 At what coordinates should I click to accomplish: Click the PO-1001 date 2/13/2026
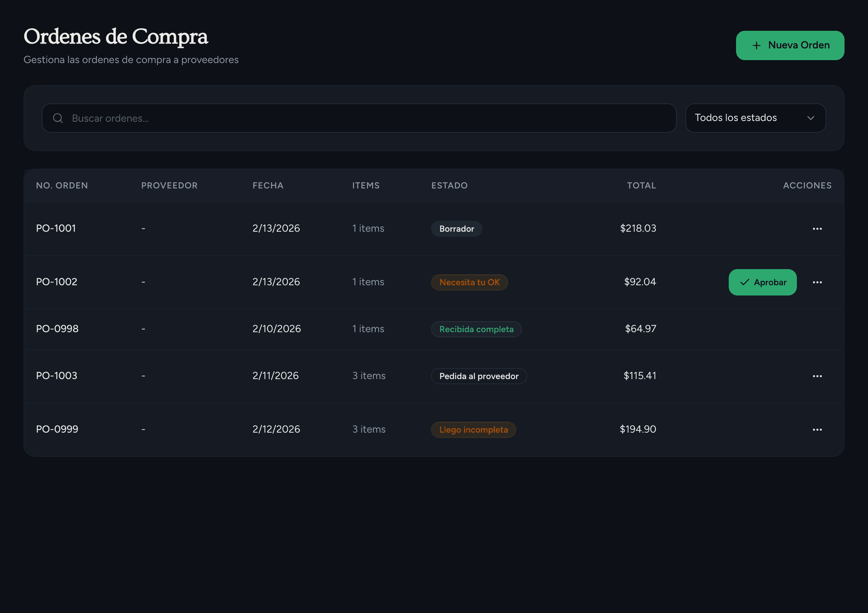[x=276, y=228]
